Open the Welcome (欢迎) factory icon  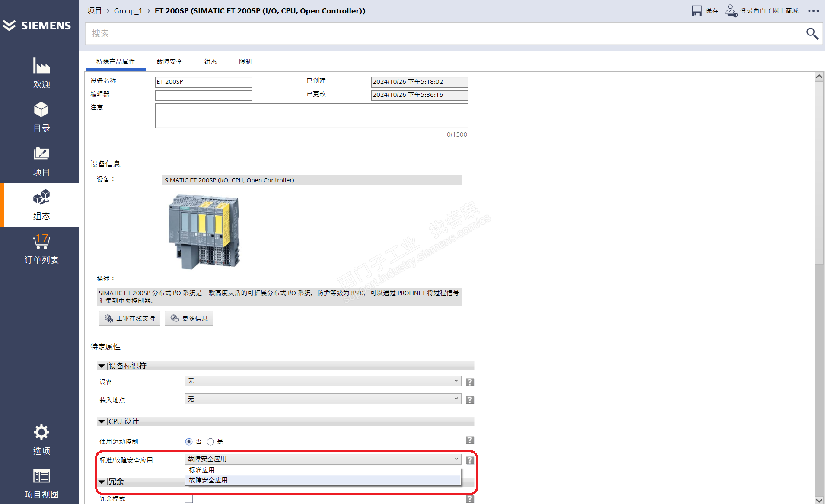tap(41, 66)
